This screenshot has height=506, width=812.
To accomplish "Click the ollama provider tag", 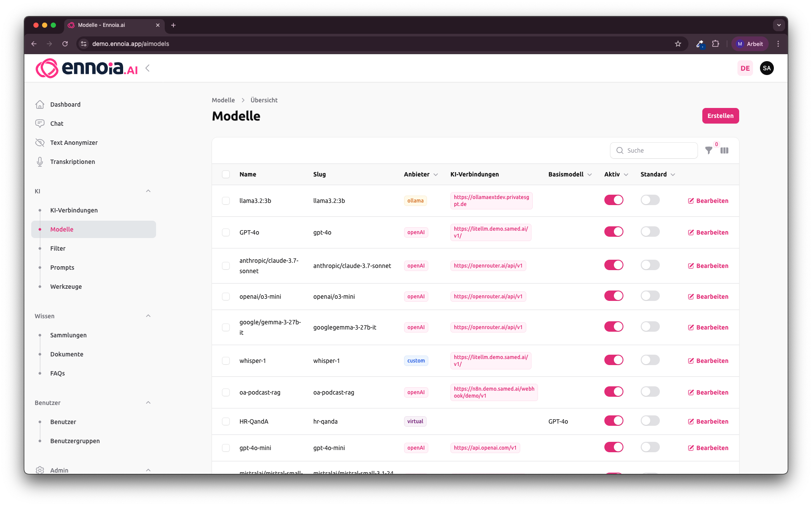I will point(415,201).
